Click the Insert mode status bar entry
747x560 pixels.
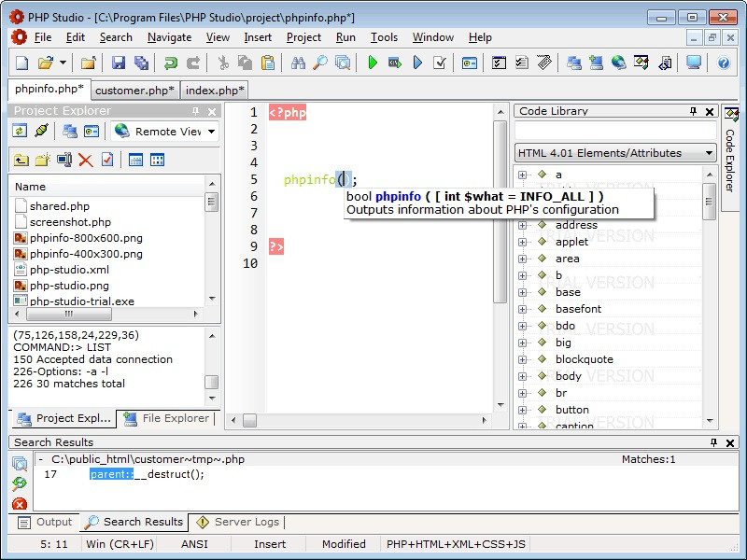tap(270, 544)
